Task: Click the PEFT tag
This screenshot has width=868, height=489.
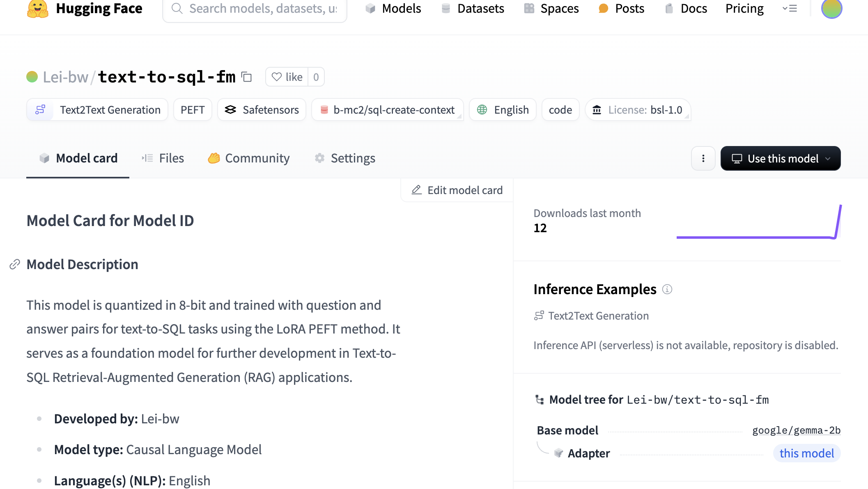Action: (x=193, y=110)
